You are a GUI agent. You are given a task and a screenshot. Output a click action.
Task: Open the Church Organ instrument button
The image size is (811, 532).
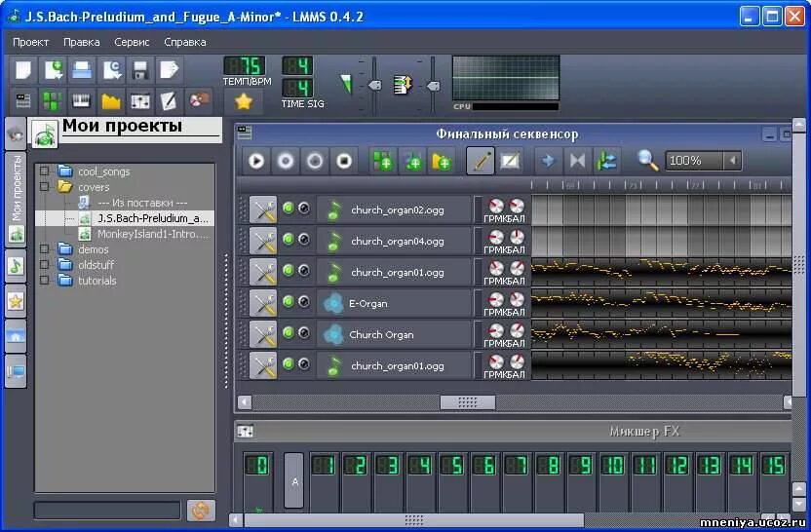(x=394, y=334)
